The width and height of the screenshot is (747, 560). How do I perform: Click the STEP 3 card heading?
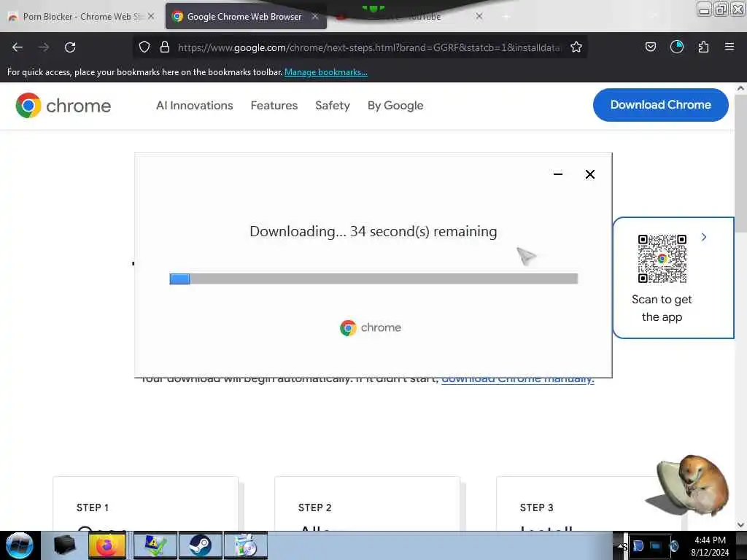(536, 507)
